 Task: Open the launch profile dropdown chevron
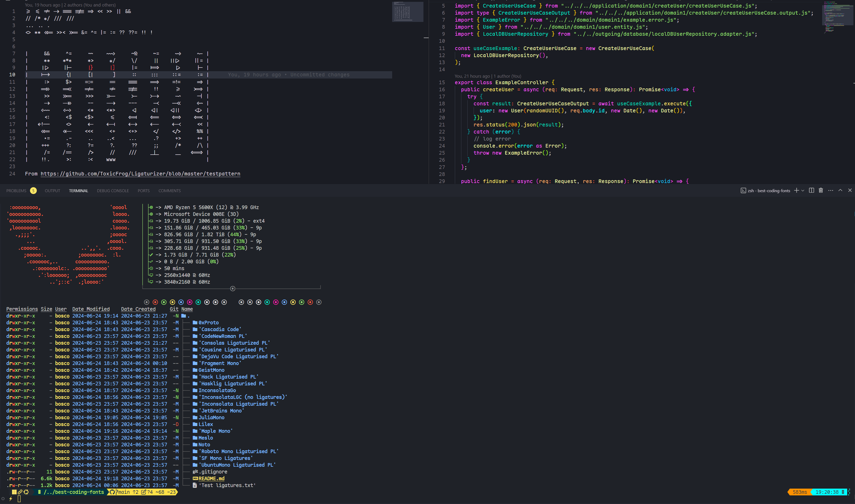(803, 191)
